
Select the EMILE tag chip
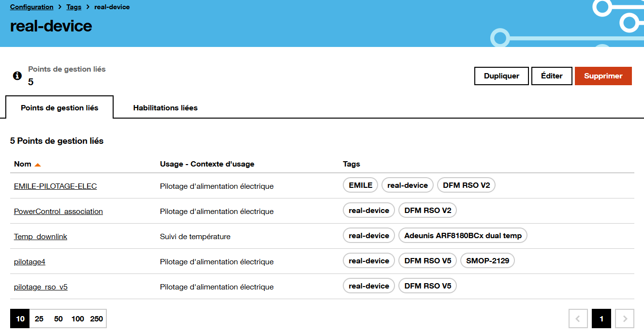click(360, 185)
